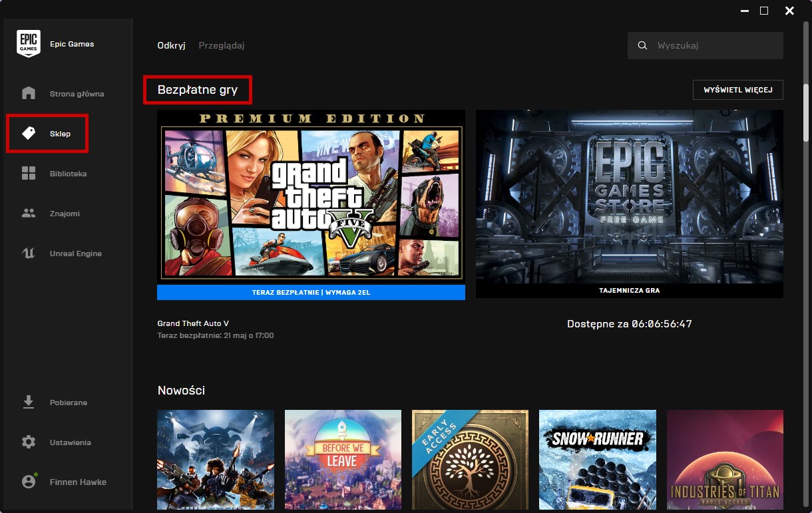Click the magnifier icon in the search box

642,46
